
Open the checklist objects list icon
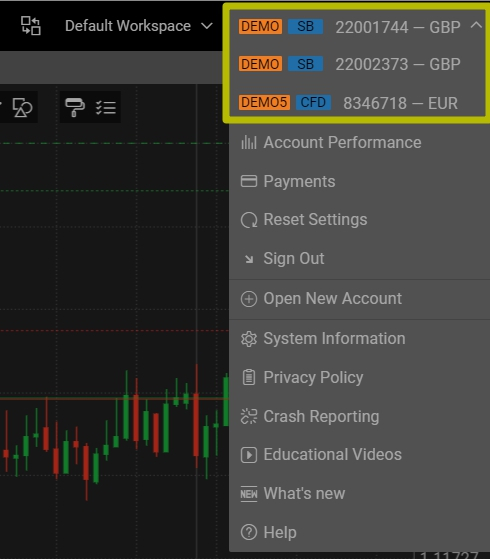pos(106,107)
